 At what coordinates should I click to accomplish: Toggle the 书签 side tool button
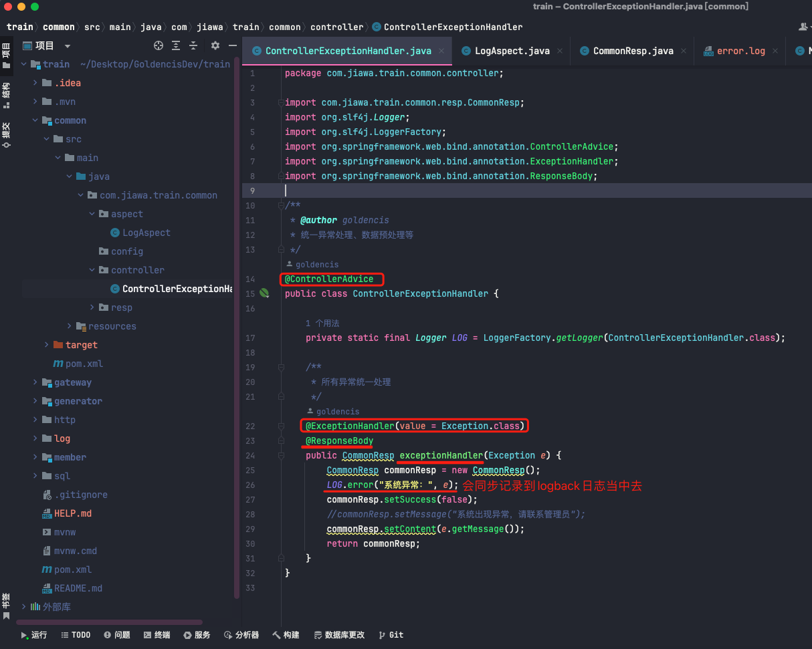[x=7, y=606]
